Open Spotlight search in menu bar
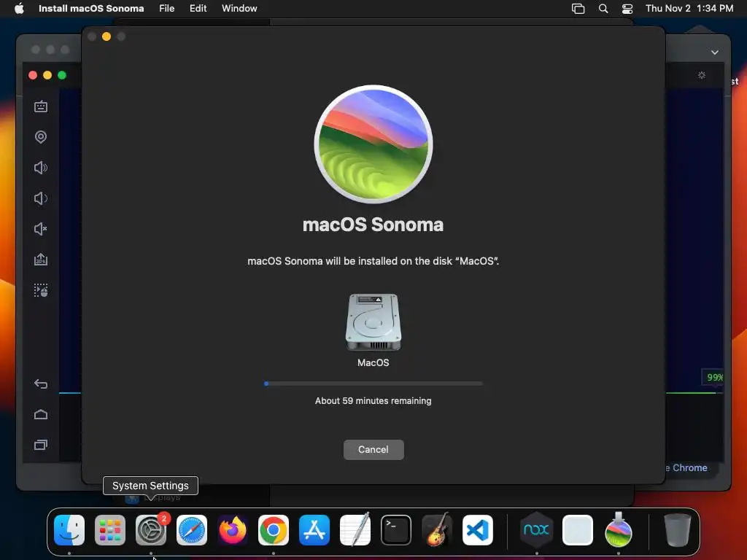747x560 pixels. (603, 9)
